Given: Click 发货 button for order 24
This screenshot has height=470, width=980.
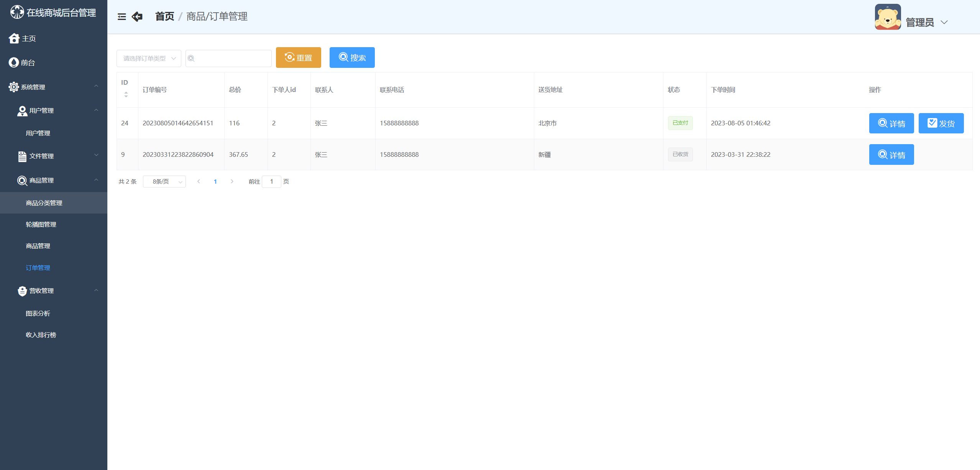Looking at the screenshot, I should pyautogui.click(x=941, y=123).
